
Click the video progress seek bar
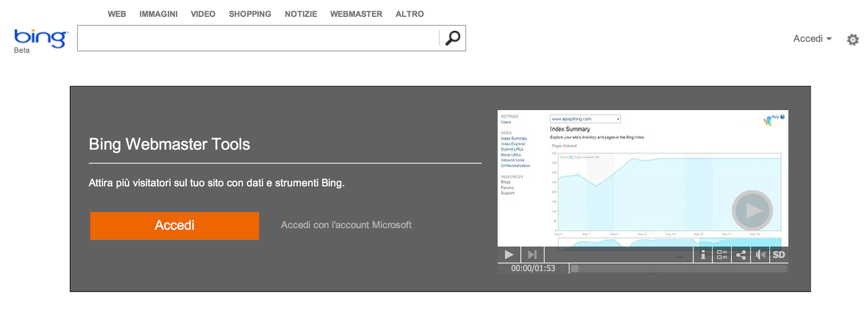678,268
